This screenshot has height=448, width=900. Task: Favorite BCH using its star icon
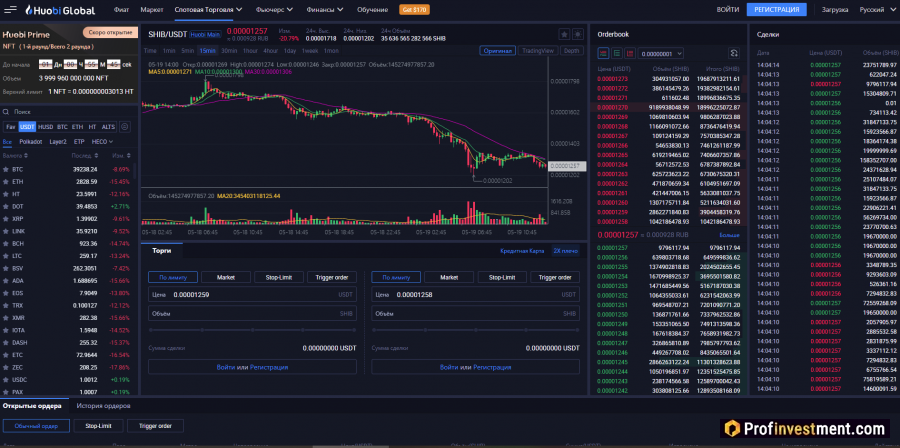6,244
